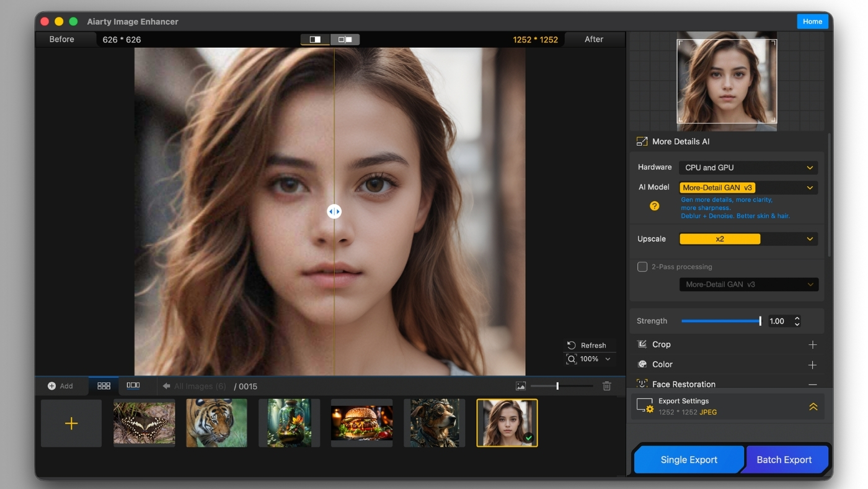Viewport: 868px width, 489px height.
Task: Click the back arrow beside All Images
Action: point(166,386)
